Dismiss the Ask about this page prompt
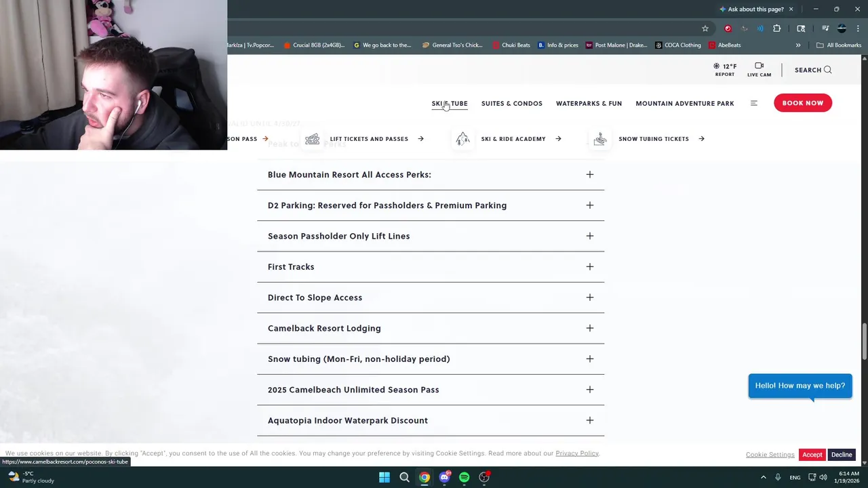The width and height of the screenshot is (868, 488). click(791, 9)
